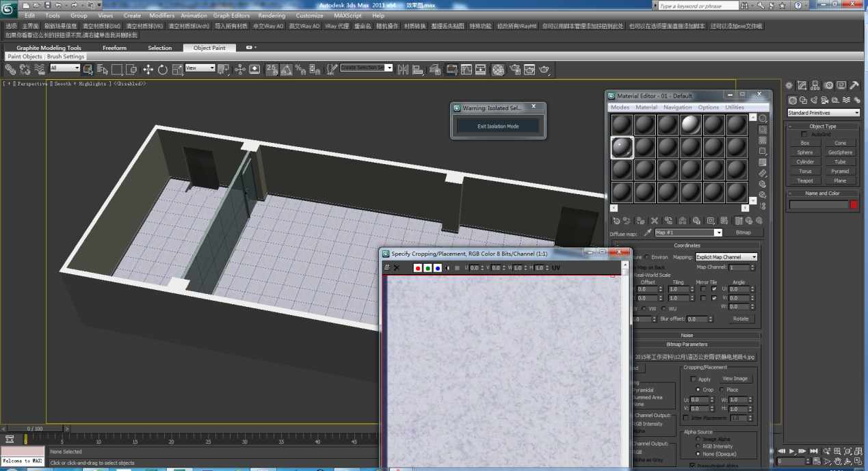This screenshot has height=471, width=868.
Task: Select the Crop radio button
Action: tap(698, 390)
